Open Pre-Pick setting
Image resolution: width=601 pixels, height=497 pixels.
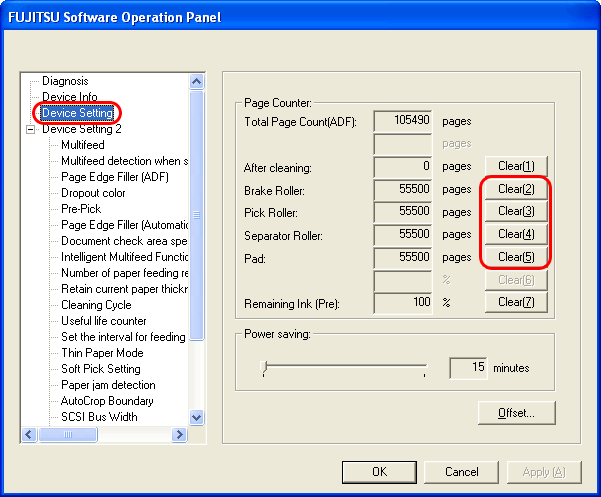(81, 209)
